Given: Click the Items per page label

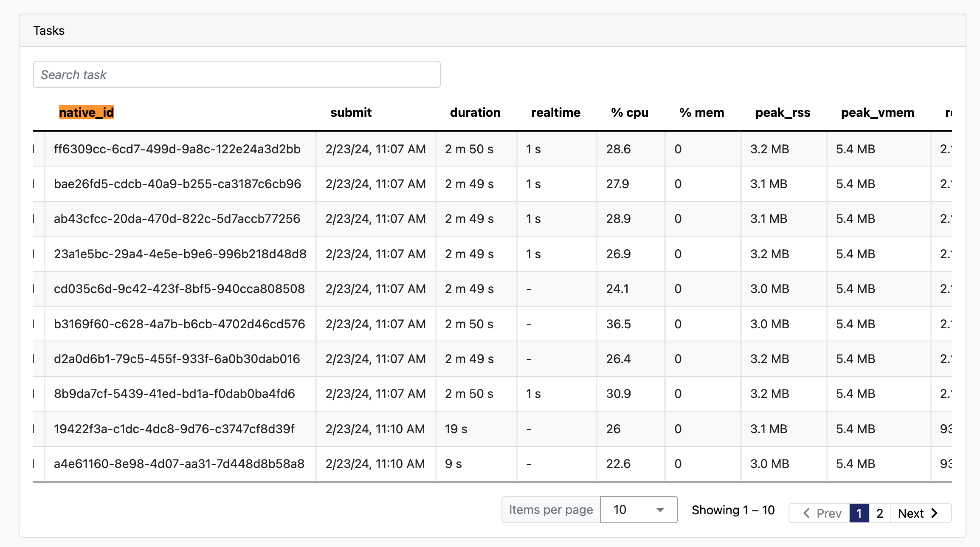Looking at the screenshot, I should pyautogui.click(x=551, y=510).
